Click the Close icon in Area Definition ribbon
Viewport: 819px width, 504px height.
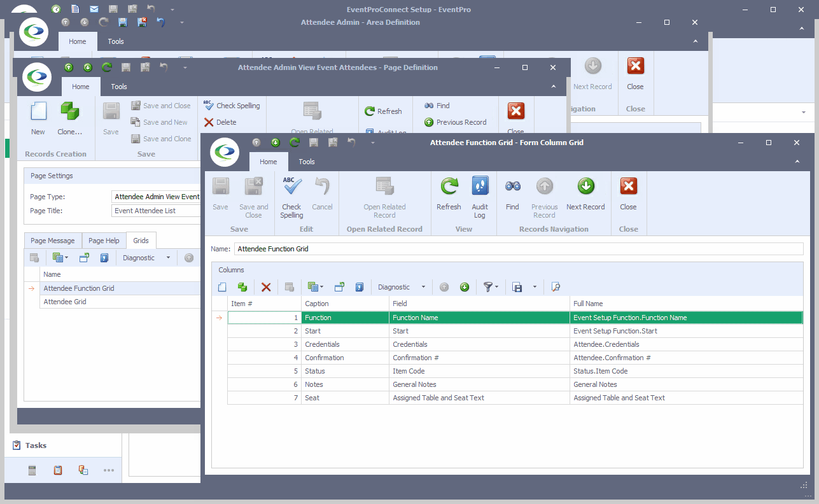point(635,73)
